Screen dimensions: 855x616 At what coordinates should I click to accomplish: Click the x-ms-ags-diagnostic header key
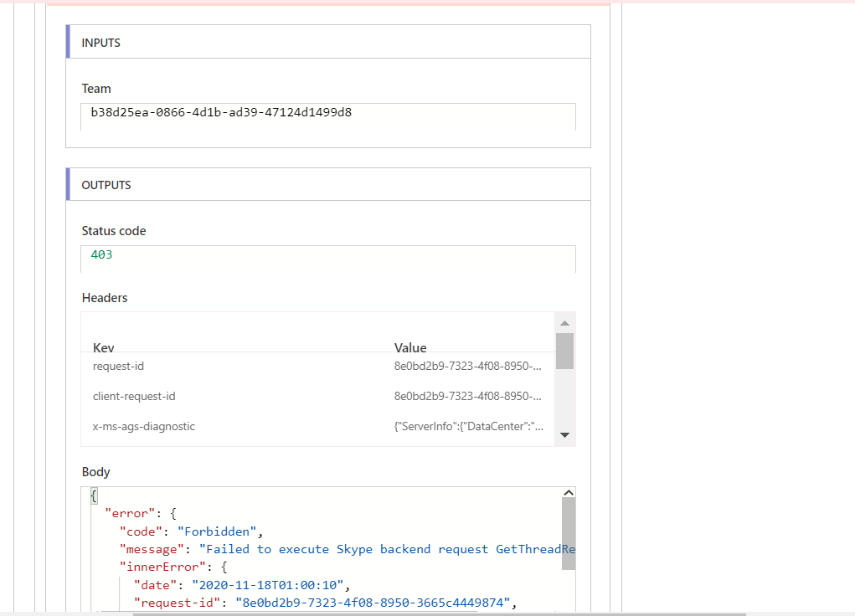144,426
